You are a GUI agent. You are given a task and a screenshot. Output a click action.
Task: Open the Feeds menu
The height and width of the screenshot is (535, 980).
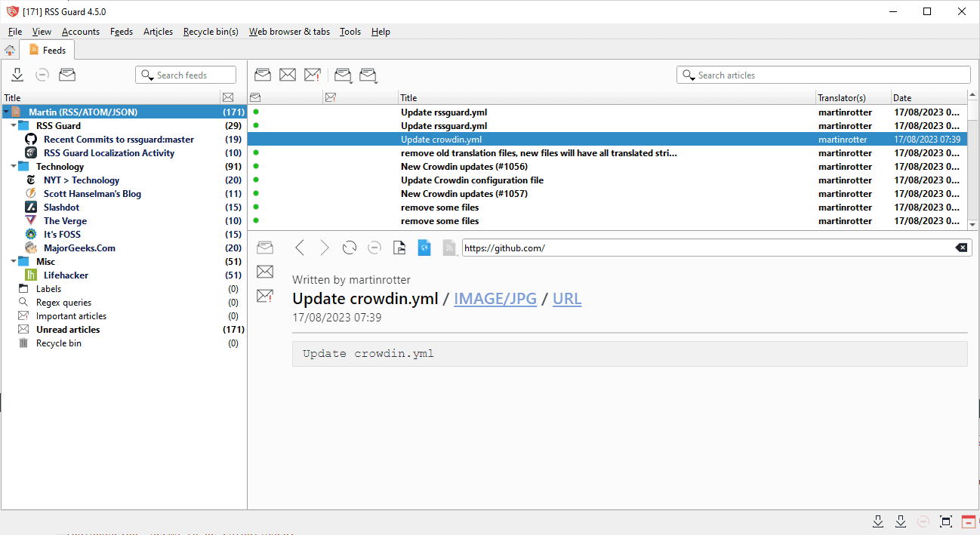[121, 32]
